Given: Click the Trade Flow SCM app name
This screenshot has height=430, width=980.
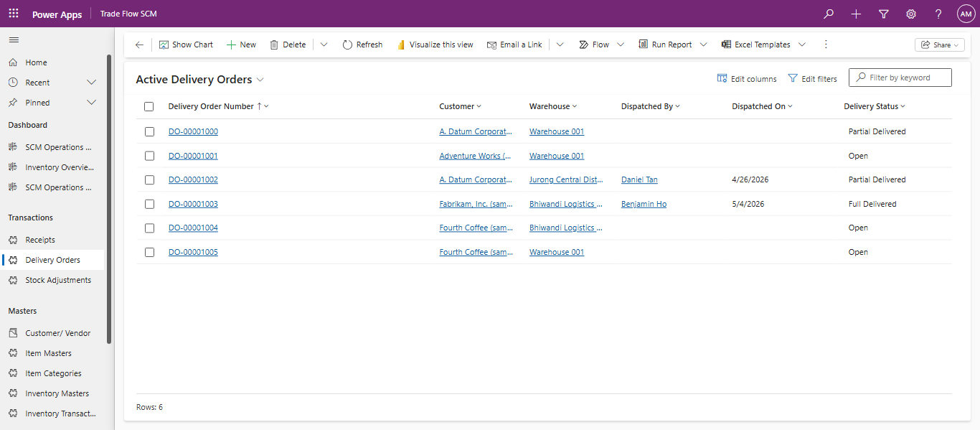Looking at the screenshot, I should [x=128, y=14].
